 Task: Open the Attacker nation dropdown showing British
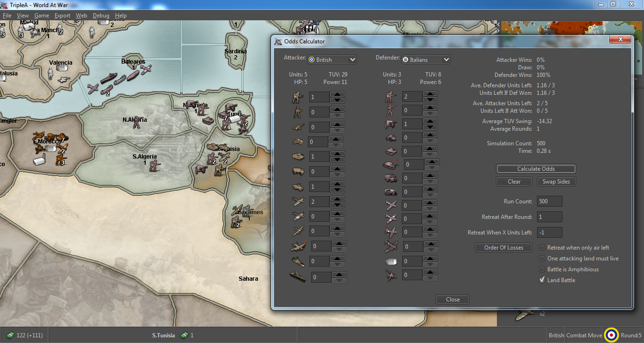click(332, 60)
